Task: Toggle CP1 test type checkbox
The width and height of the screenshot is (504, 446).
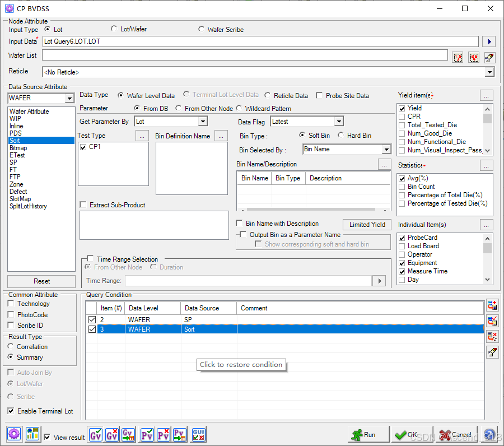Action: (83, 147)
